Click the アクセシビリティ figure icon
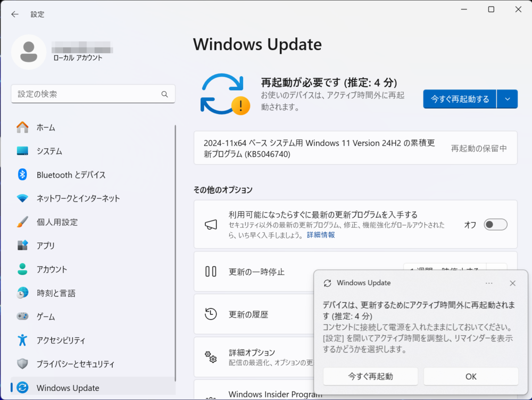This screenshot has width=532, height=400. [22, 340]
